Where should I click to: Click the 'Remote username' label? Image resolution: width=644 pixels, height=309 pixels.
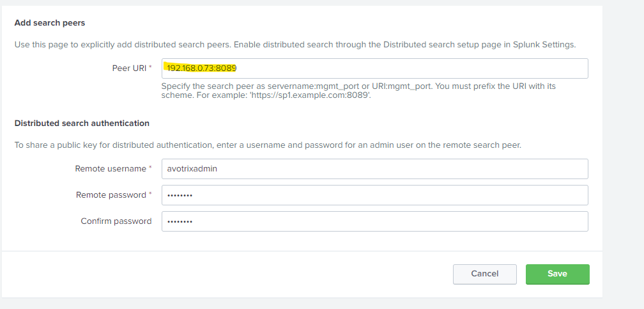(111, 169)
